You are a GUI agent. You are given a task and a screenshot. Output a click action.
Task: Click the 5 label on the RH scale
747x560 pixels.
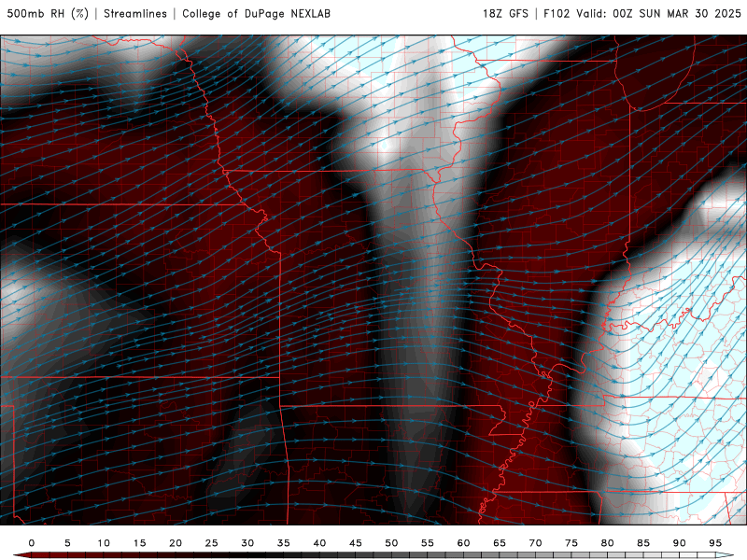(67, 543)
